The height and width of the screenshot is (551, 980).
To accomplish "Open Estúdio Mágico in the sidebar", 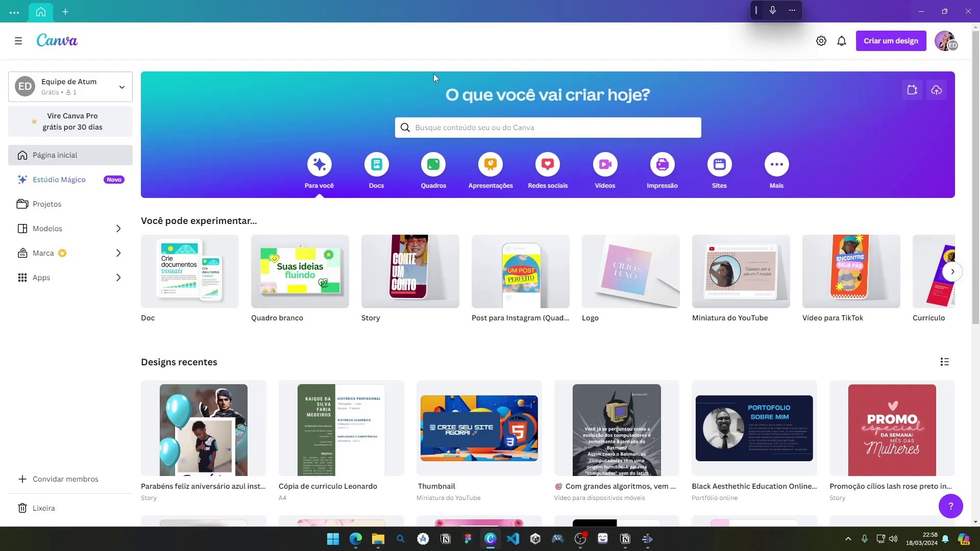I will pyautogui.click(x=59, y=179).
